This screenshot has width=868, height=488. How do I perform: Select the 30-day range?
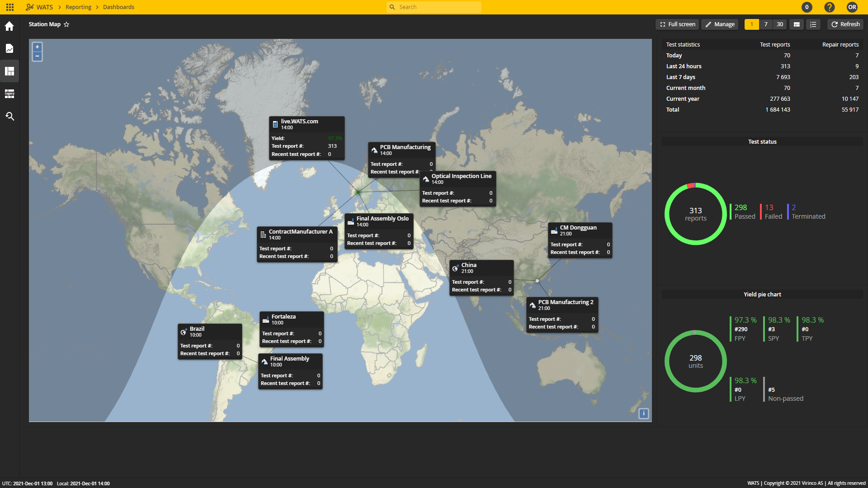tap(780, 24)
